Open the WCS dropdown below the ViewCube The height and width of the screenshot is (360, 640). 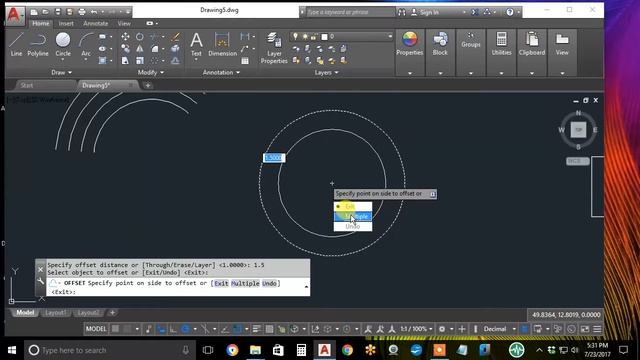(578, 161)
